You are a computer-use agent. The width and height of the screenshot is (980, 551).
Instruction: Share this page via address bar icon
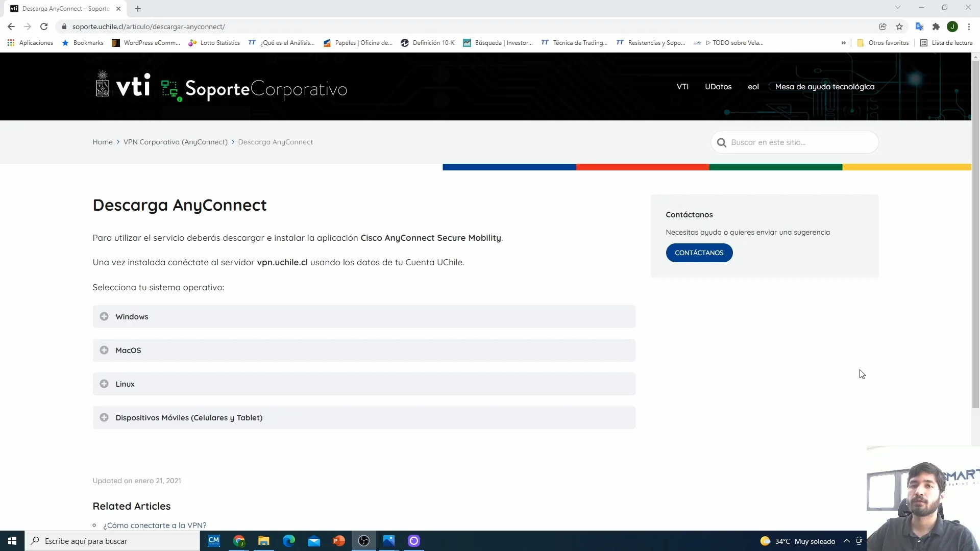pos(883,27)
